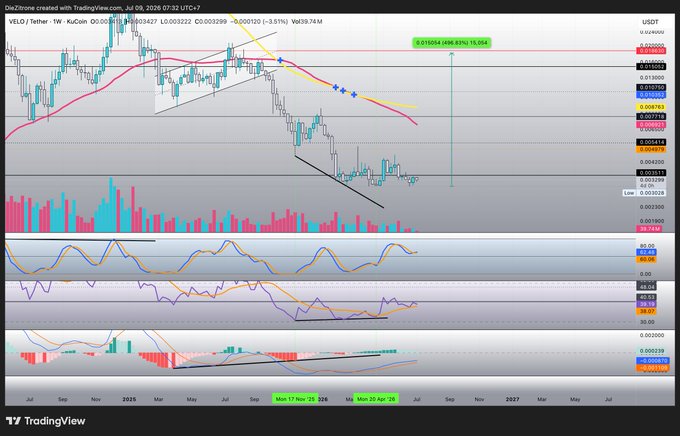Click the Low 0.003028 label
The height and width of the screenshot is (436, 680).
(x=644, y=193)
